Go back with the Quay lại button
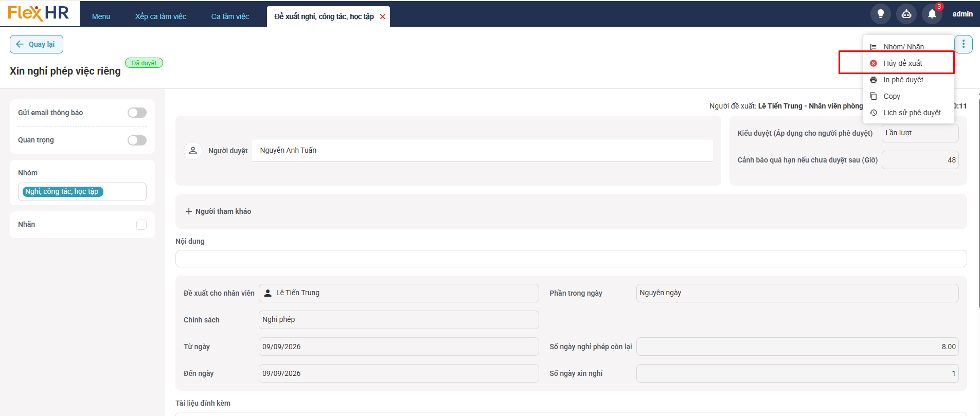Image resolution: width=980 pixels, height=416 pixels. (37, 44)
